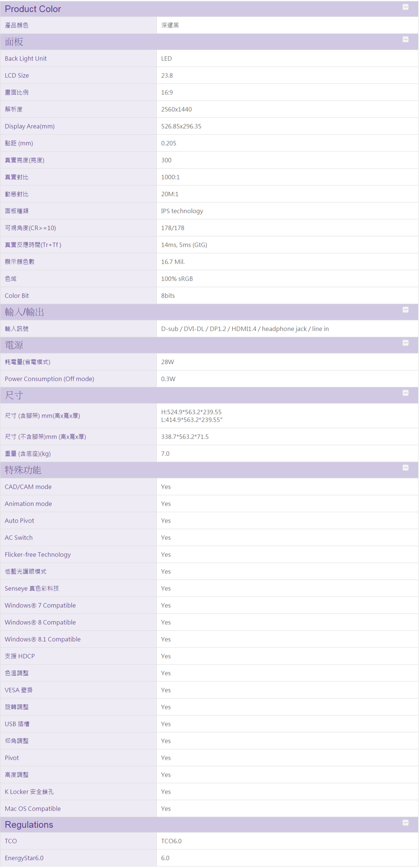
Task: Click the 面板 section header title
Action: tap(14, 42)
